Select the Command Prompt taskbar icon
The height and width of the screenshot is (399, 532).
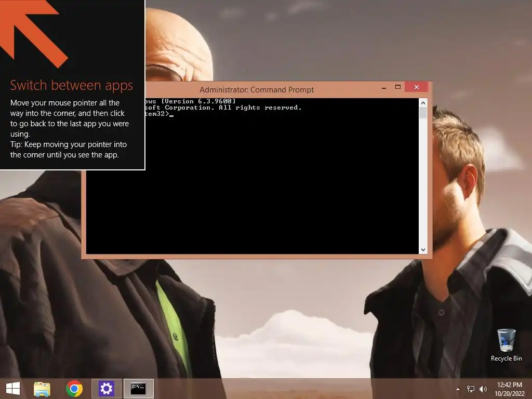(x=138, y=389)
